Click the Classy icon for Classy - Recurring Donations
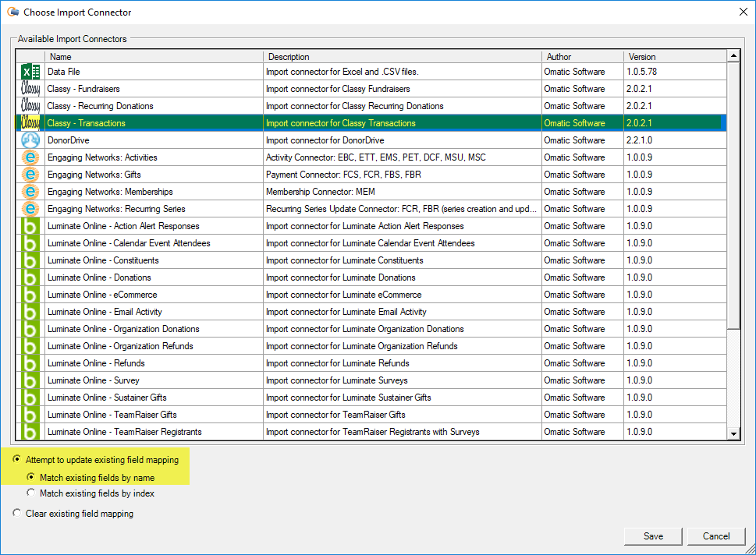This screenshot has height=555, width=756. tap(29, 105)
